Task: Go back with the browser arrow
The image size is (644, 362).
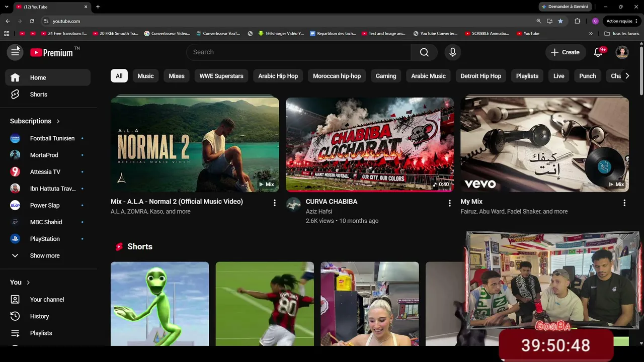Action: [8, 21]
